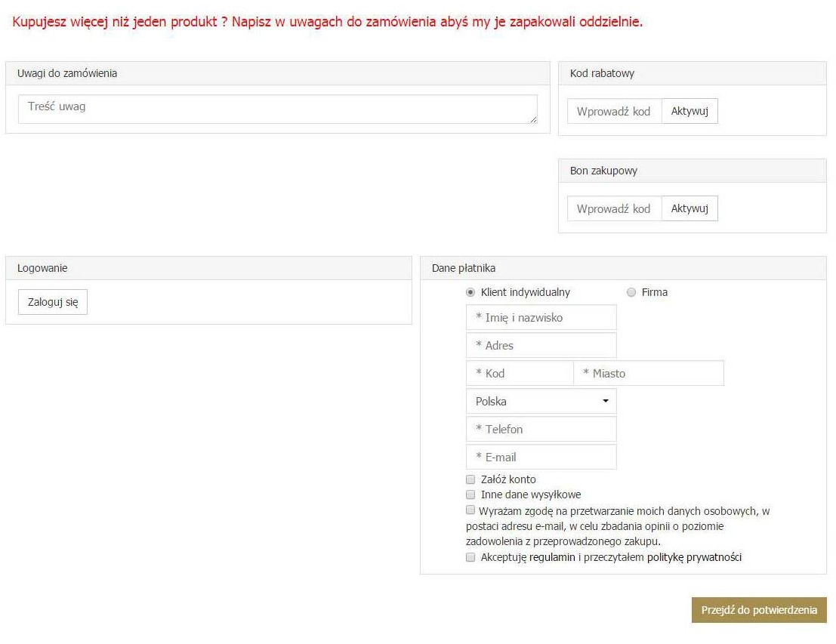This screenshot has height=644, width=836.
Task: Click the order notes text area
Action: pyautogui.click(x=277, y=109)
